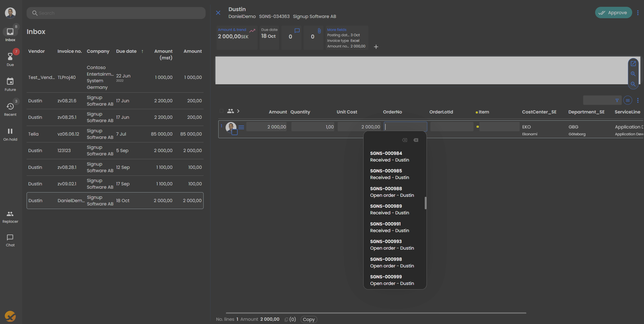Image resolution: width=644 pixels, height=324 pixels.
Task: Expand the approvers chevron in lines header
Action: coord(238,111)
